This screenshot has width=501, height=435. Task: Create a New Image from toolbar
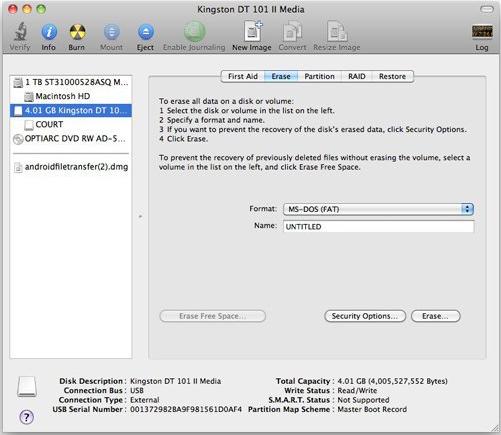[x=252, y=31]
